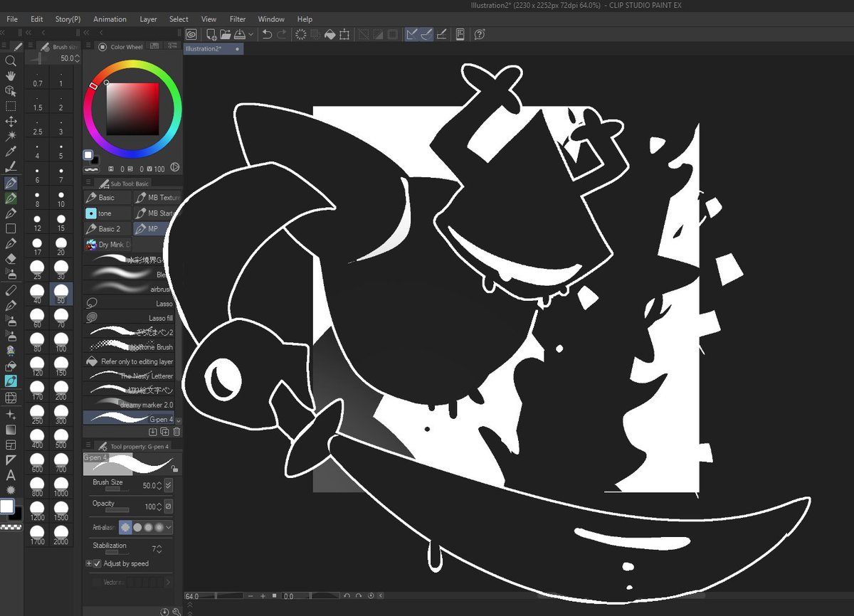Open scale and rotate transform
Screen dimensions: 854x616
(344, 34)
